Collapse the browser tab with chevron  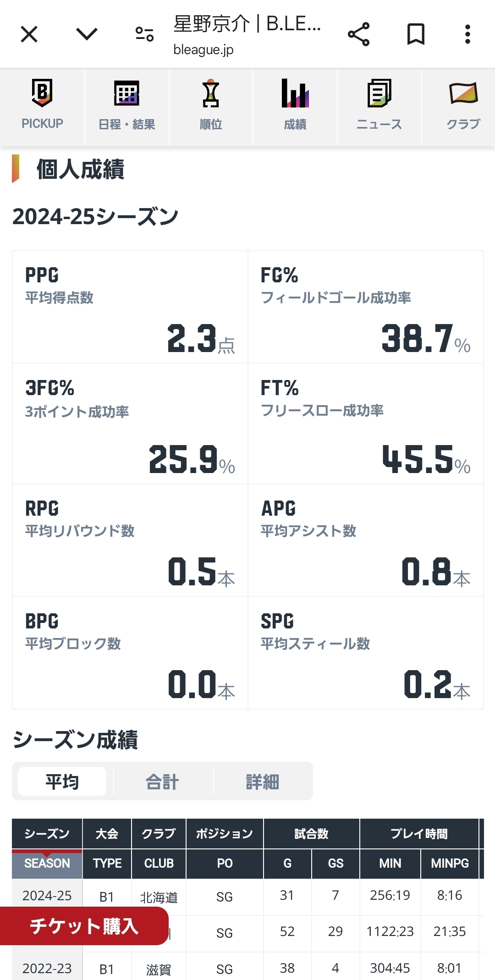pyautogui.click(x=87, y=34)
